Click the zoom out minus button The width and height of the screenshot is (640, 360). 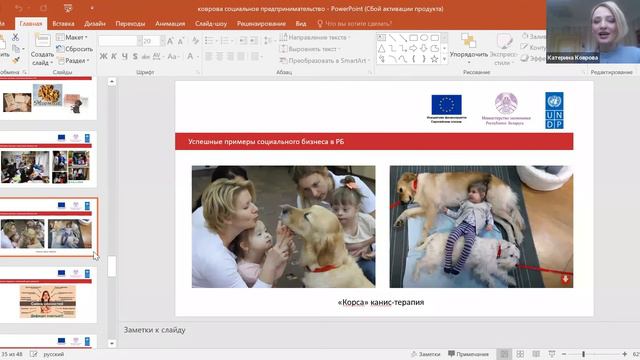click(564, 354)
